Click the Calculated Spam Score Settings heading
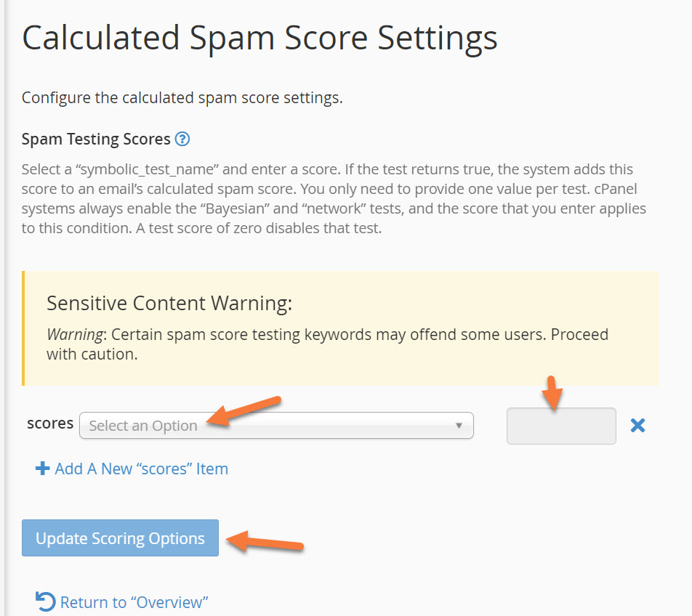Image resolution: width=692 pixels, height=616 pixels. (259, 38)
